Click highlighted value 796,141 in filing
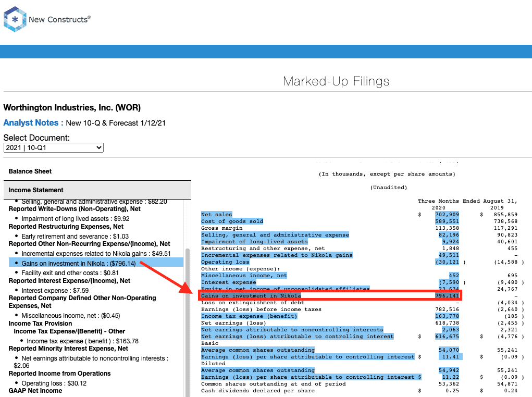 pos(447,296)
